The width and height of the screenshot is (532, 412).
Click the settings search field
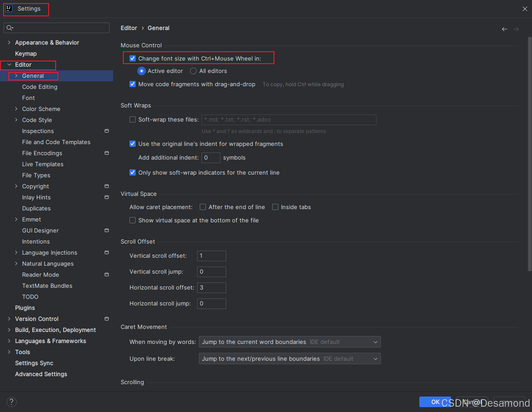coord(57,28)
